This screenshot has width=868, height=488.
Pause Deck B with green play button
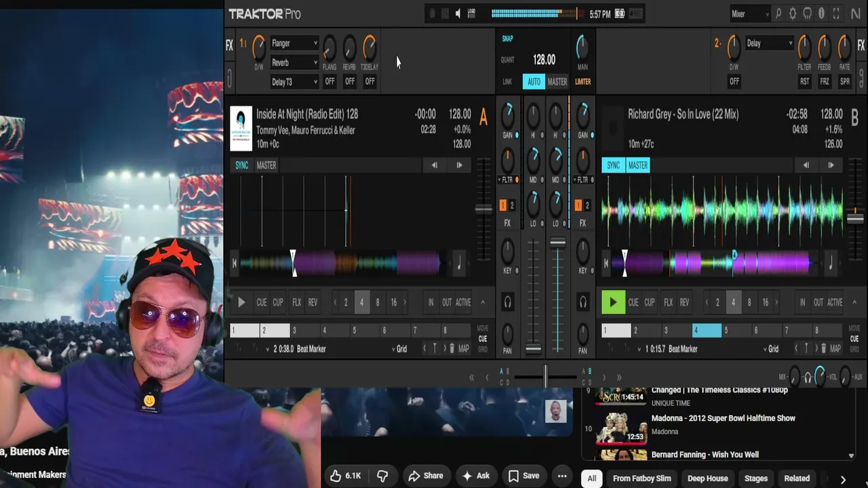[x=613, y=302]
